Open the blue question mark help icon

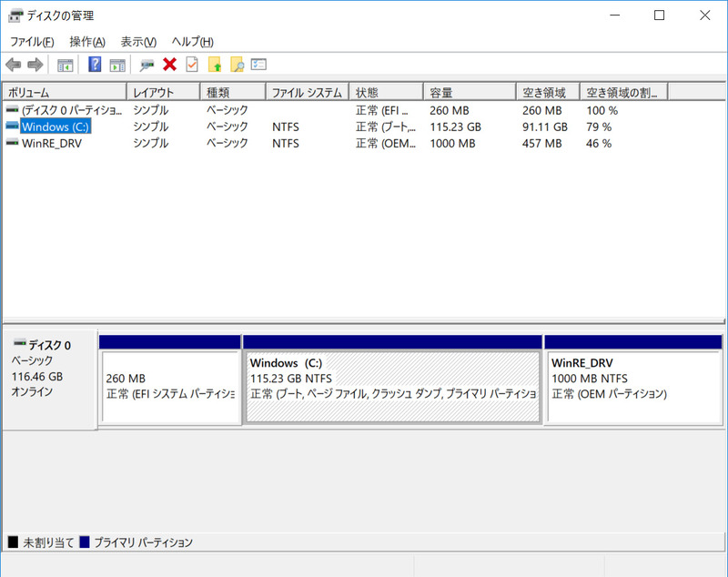95,65
